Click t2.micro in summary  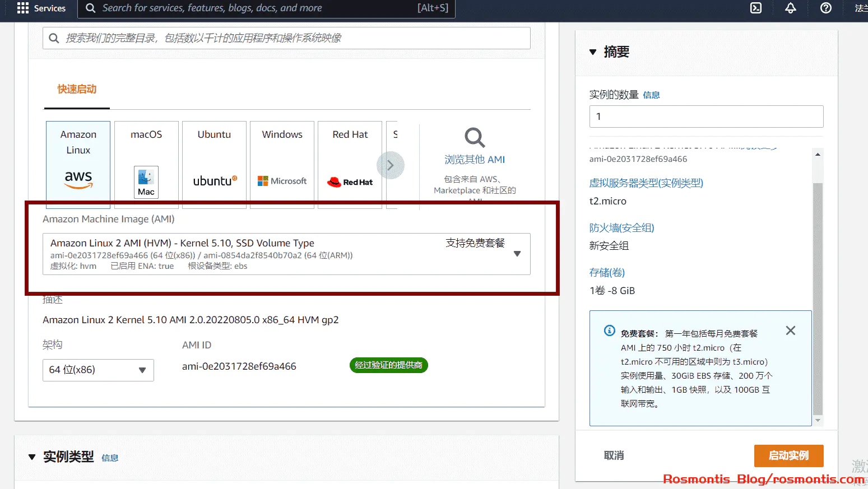coord(608,201)
